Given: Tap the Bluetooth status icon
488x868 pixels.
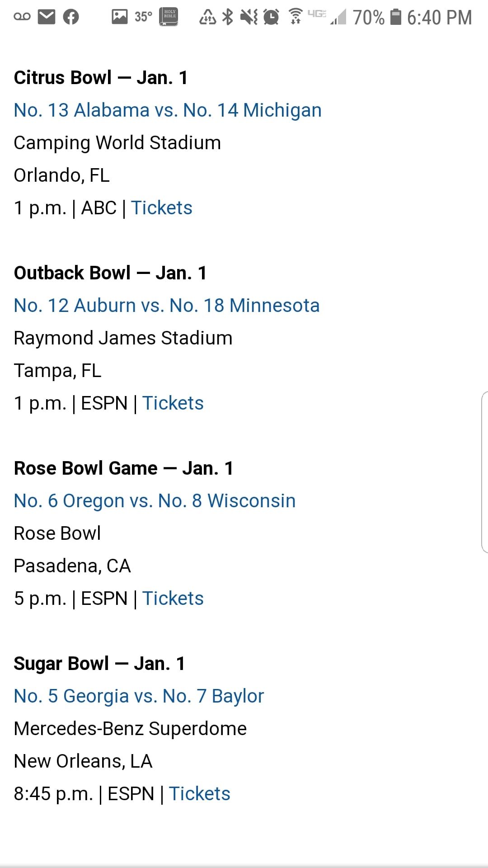Looking at the screenshot, I should [228, 17].
